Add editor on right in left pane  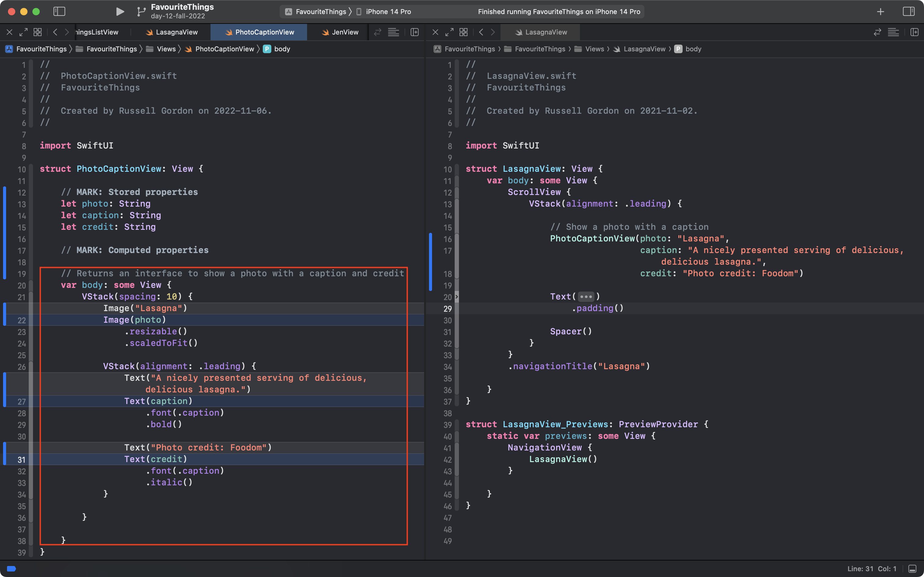(x=414, y=32)
